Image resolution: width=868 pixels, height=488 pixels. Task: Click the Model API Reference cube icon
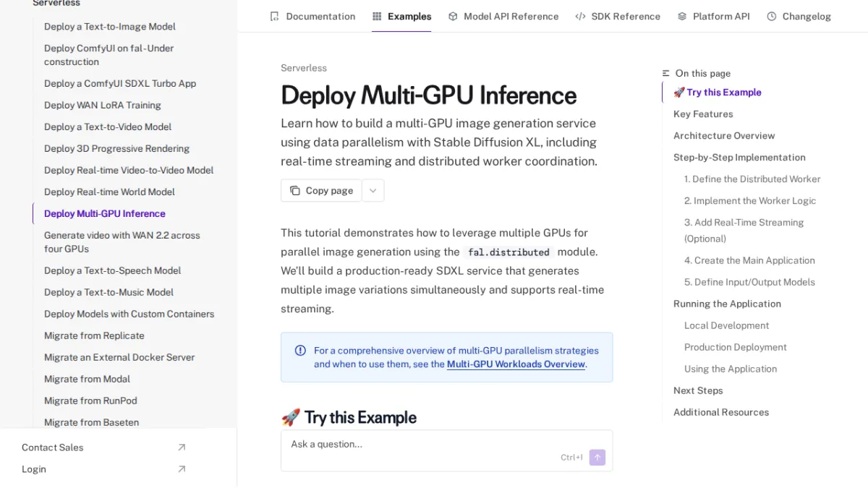[453, 16]
